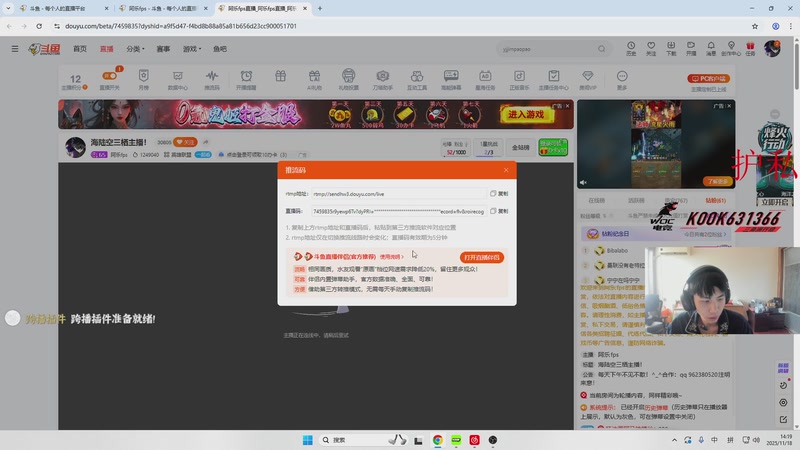The height and width of the screenshot is (450, 800).
Task: Expand the Games (游戏) dropdown
Action: pos(192,49)
